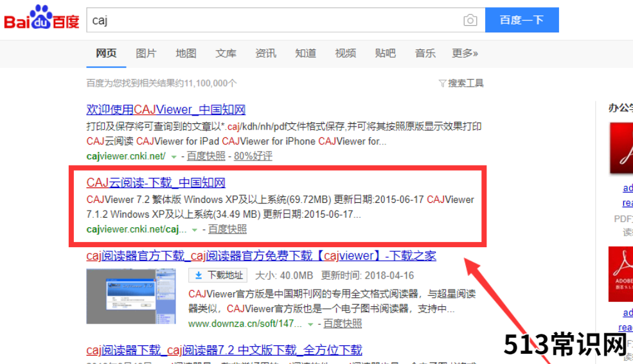The width and height of the screenshot is (633, 364).
Task: Click the CAJViewer screenshot thumbnail
Action: point(131,297)
